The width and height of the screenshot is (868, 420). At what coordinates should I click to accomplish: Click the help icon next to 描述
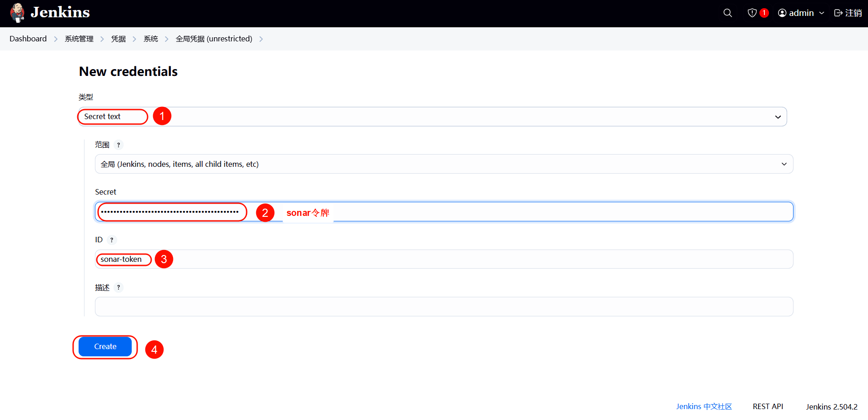pyautogui.click(x=119, y=288)
